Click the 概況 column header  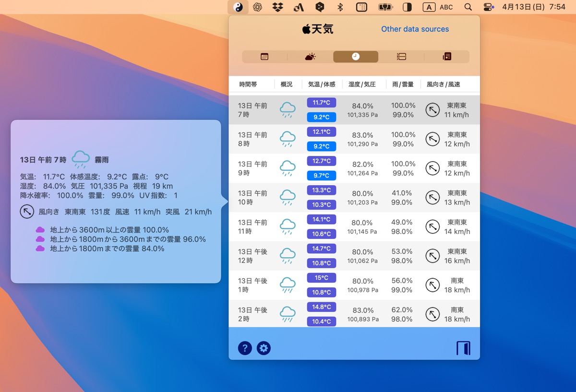(x=287, y=84)
